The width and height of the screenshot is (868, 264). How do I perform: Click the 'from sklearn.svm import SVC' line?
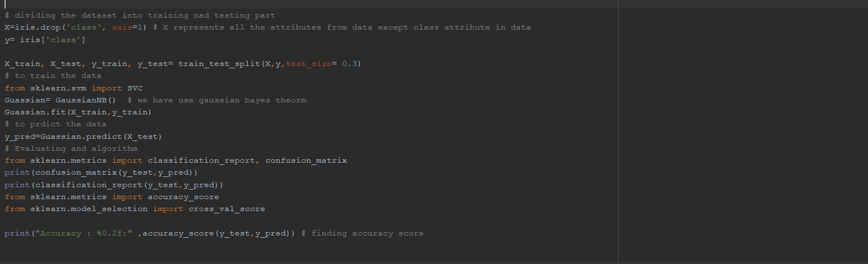click(74, 88)
